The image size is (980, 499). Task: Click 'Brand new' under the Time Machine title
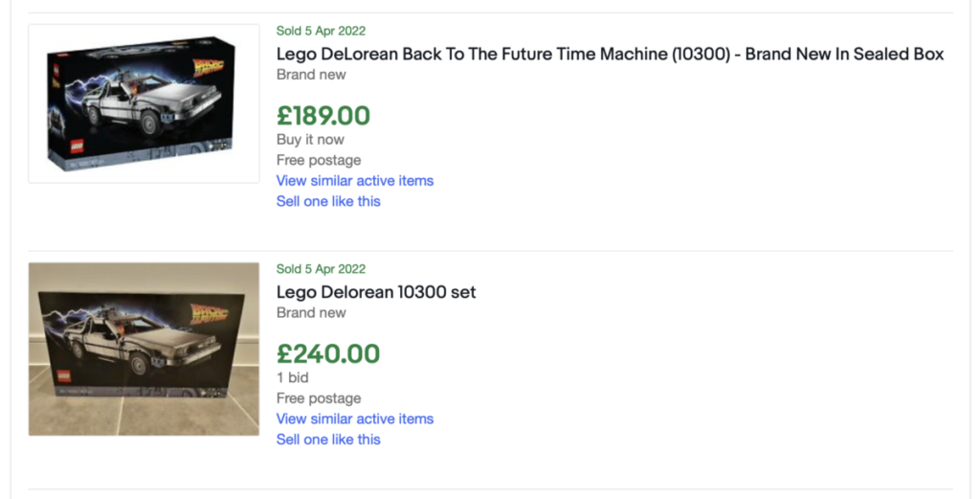pos(311,75)
